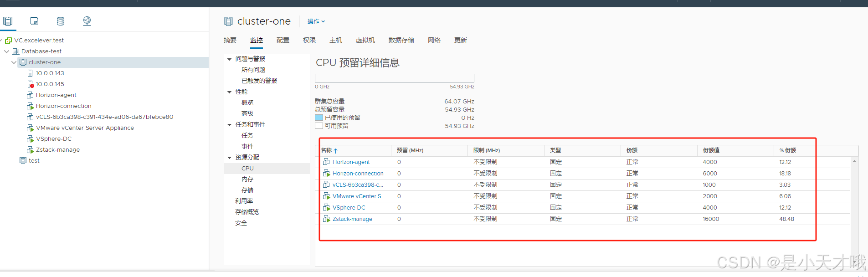The height and width of the screenshot is (277, 868).
Task: Click the datacenter icon beside Database-test
Action: [16, 51]
